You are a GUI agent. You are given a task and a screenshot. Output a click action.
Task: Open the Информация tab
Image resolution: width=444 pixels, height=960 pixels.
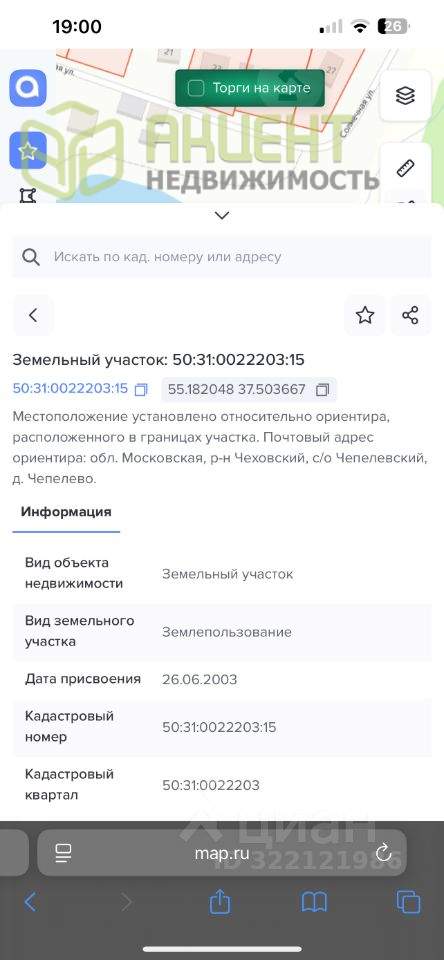(x=66, y=512)
